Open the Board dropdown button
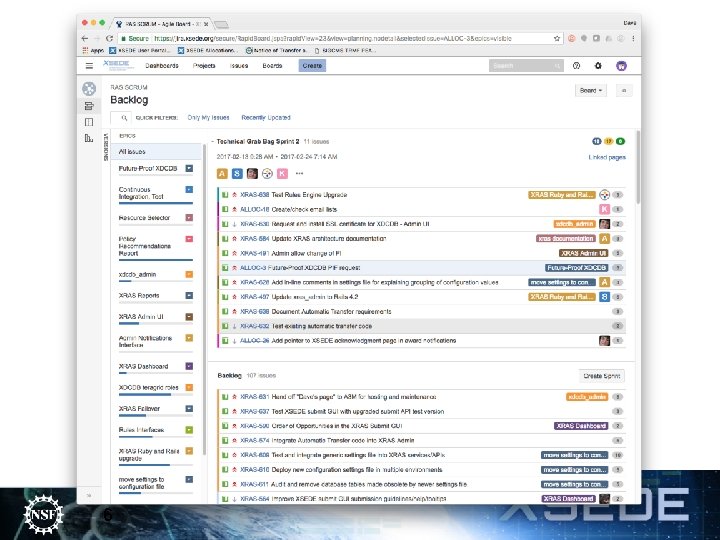The width and height of the screenshot is (720, 540). point(591,90)
